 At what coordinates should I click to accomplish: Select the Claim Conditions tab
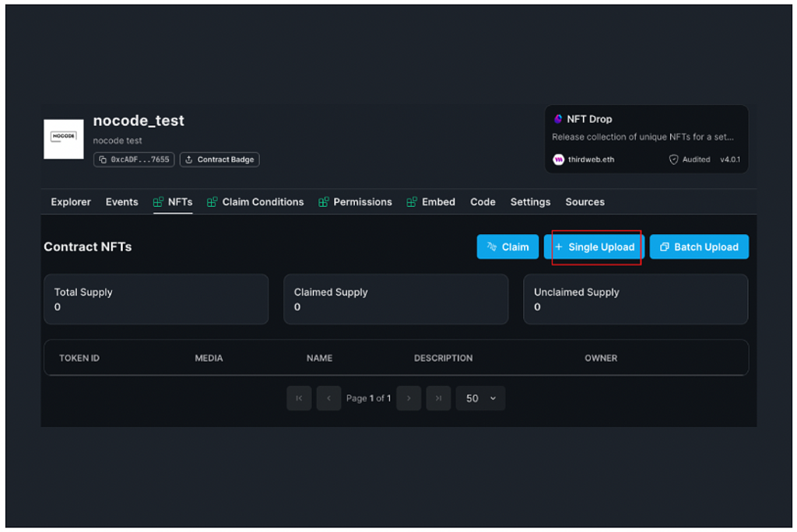[262, 202]
